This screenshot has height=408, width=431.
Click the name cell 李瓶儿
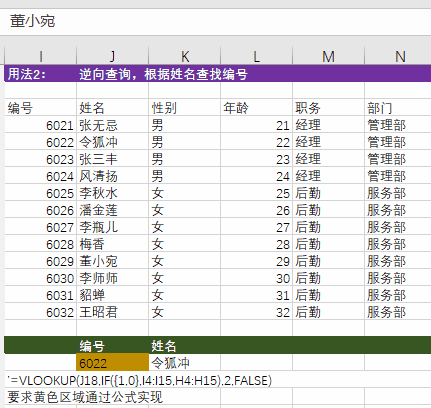(113, 227)
